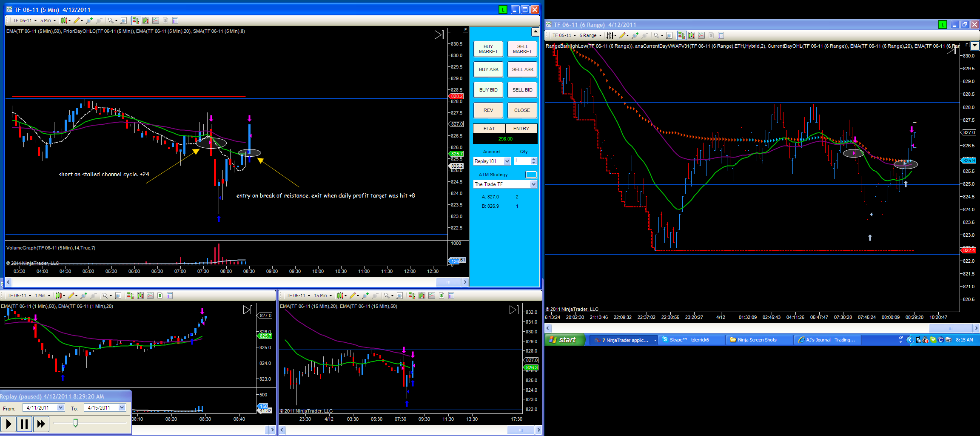980x436 pixels.
Task: Click the SELL BID button
Action: (x=522, y=90)
